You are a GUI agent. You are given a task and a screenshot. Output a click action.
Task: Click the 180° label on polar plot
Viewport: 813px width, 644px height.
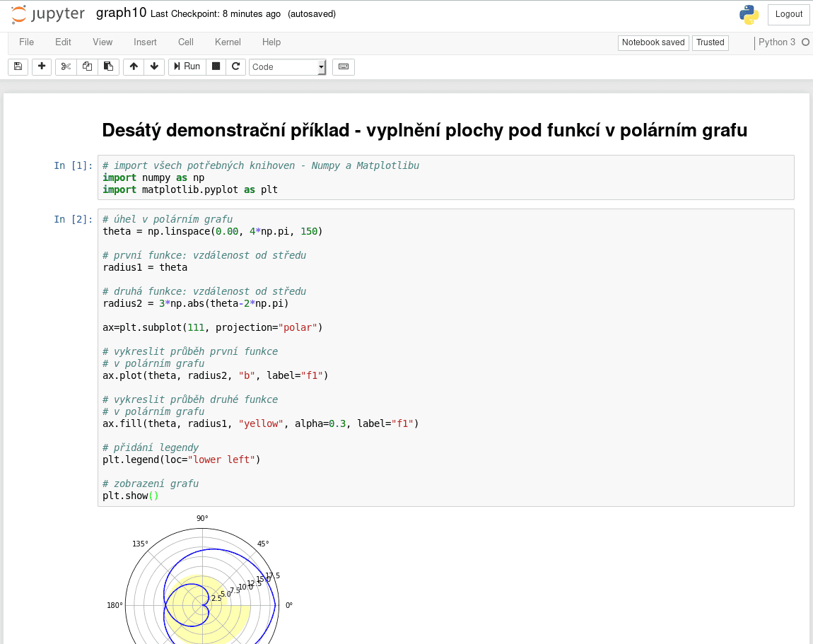[x=115, y=605]
